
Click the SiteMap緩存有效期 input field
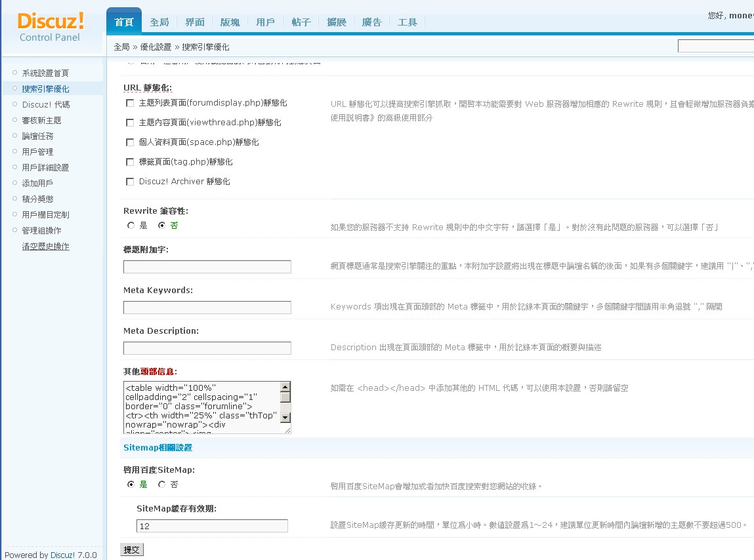212,526
